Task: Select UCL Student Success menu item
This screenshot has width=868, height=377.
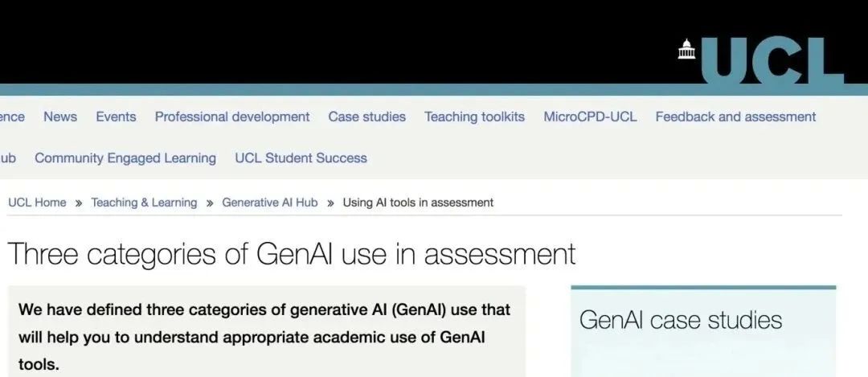Action: (x=301, y=158)
